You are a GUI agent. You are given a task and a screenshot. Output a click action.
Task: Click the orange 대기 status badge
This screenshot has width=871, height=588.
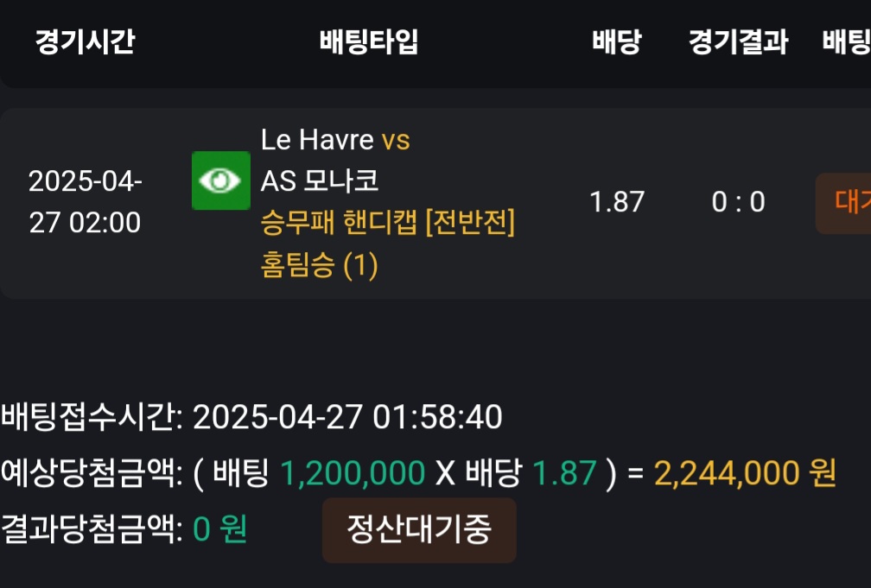[843, 203]
